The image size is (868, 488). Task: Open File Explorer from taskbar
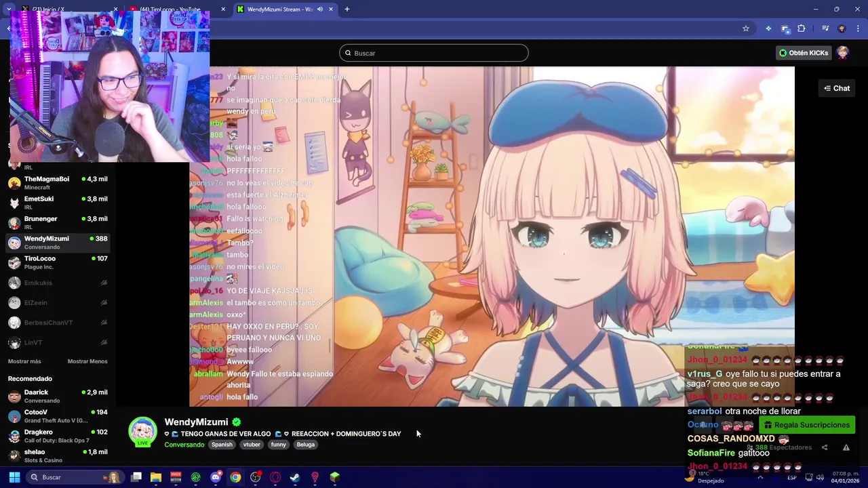(156, 477)
